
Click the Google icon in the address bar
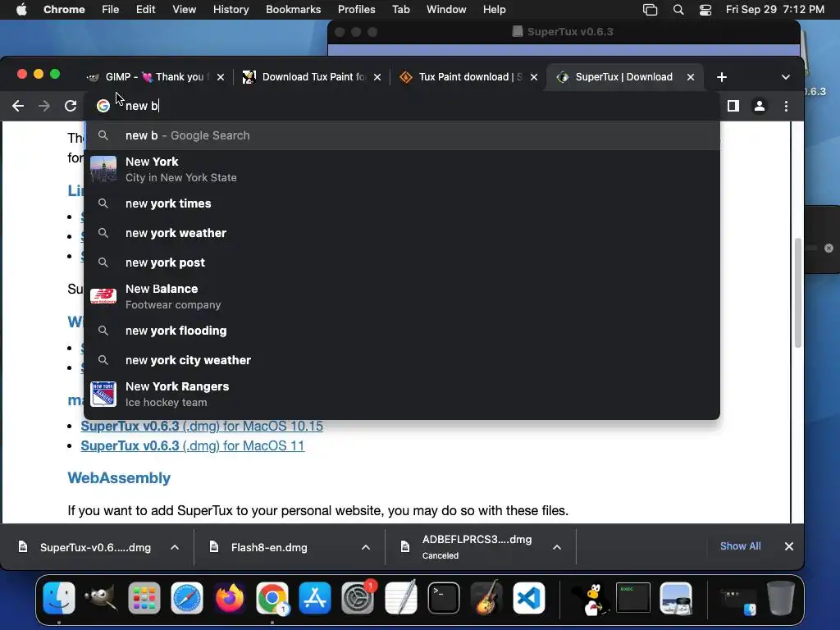[x=103, y=106]
